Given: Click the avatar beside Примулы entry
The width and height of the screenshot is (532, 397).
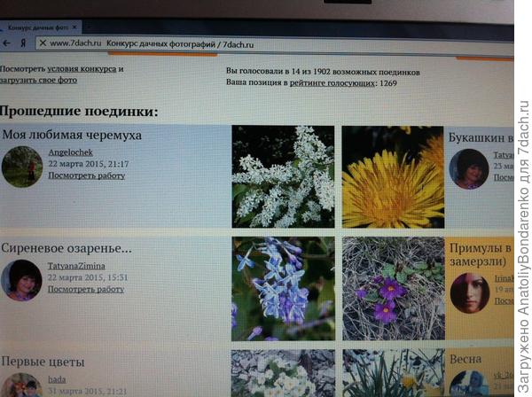Looking at the screenshot, I should coord(469,292).
